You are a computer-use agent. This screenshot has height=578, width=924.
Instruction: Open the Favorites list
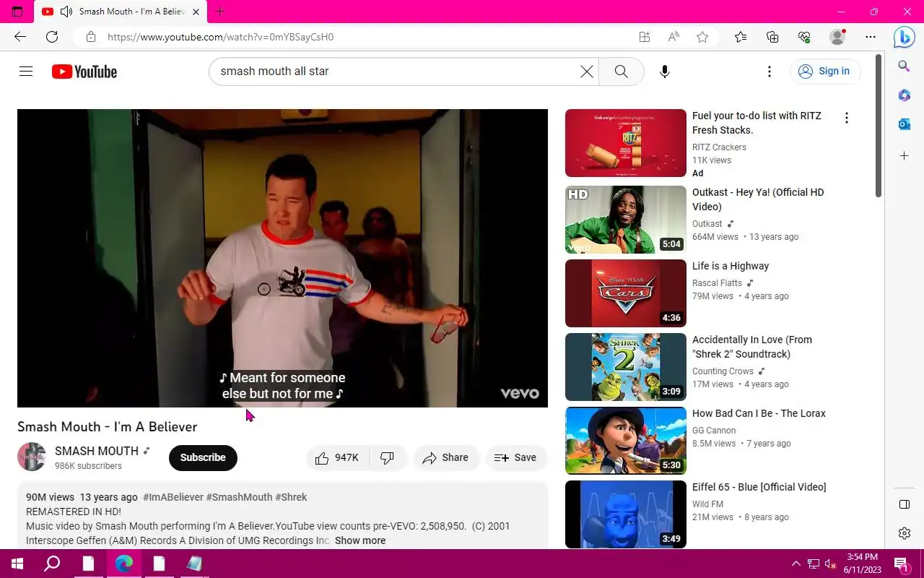point(741,37)
